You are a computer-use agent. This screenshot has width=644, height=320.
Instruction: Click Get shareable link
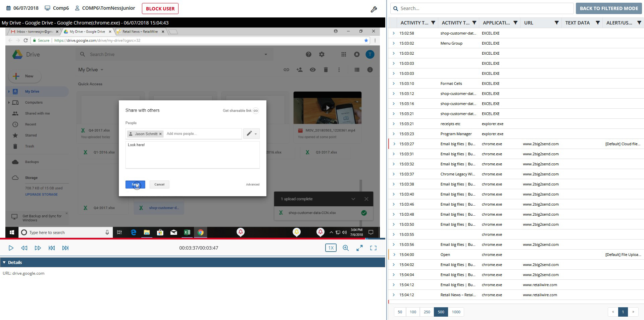pyautogui.click(x=241, y=111)
